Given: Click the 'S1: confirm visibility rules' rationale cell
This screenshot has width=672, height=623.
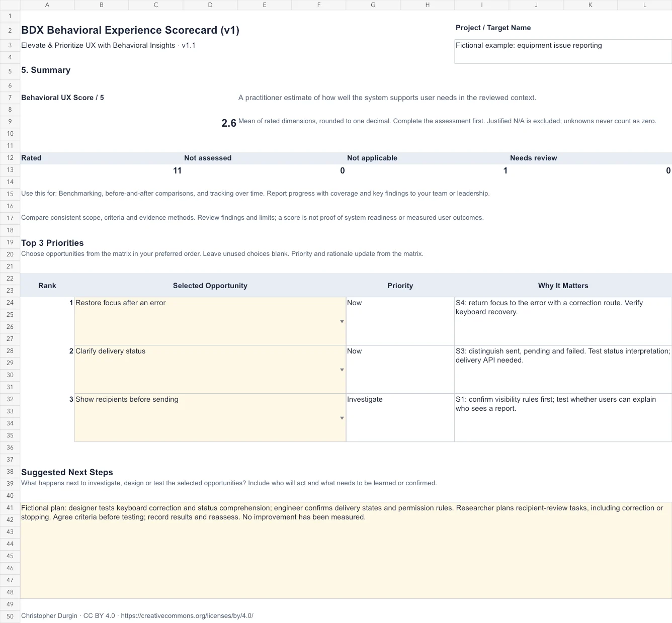Looking at the screenshot, I should pos(563,417).
